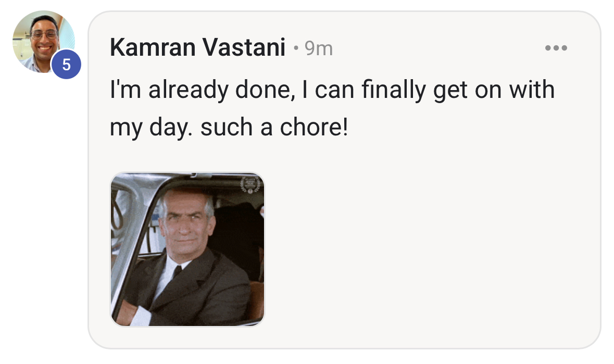
Task: Click the laurel wreath watermark on the GIF
Action: tap(250, 185)
